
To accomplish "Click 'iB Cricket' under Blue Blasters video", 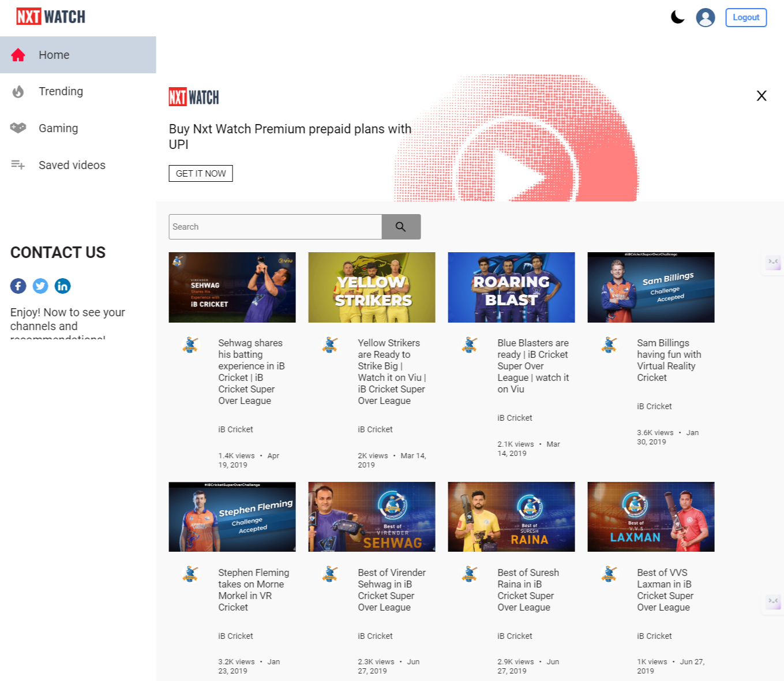I will [x=515, y=418].
